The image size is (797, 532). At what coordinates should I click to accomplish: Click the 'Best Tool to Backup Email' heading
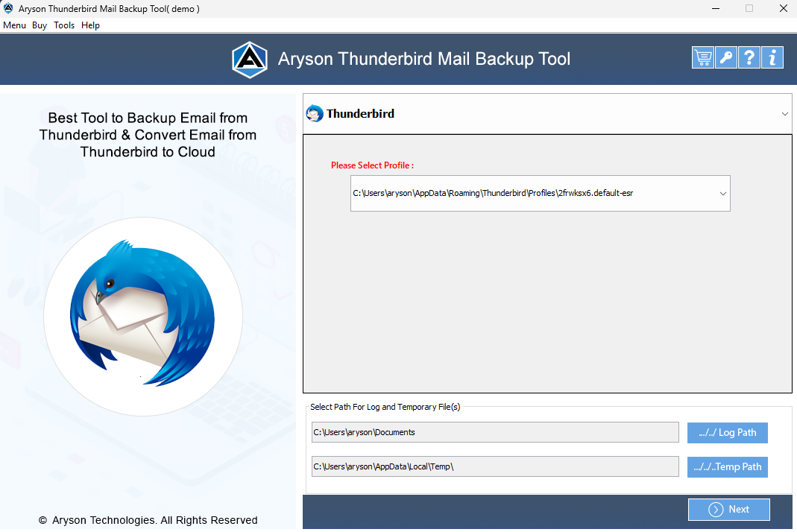click(148, 135)
